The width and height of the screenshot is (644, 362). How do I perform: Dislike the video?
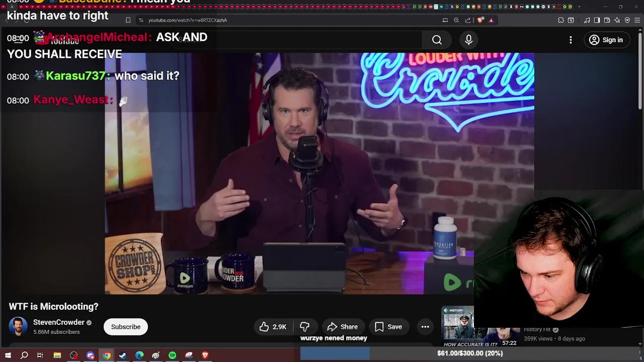(x=304, y=327)
